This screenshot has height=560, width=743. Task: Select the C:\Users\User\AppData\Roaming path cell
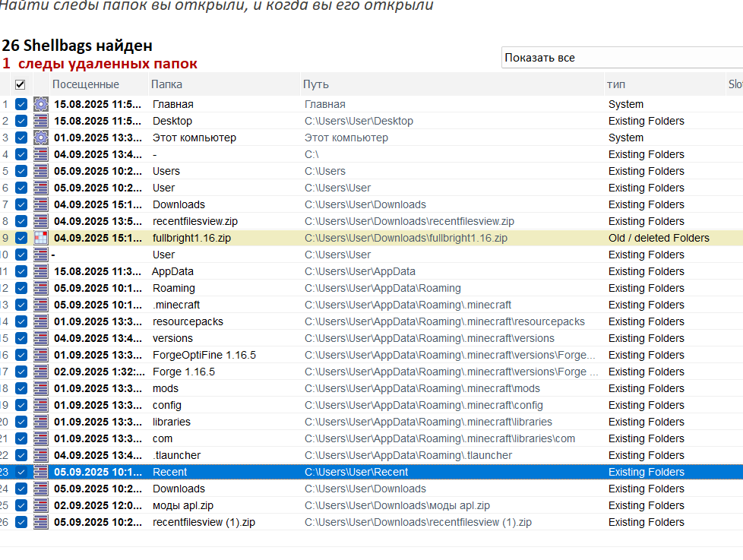coord(382,288)
